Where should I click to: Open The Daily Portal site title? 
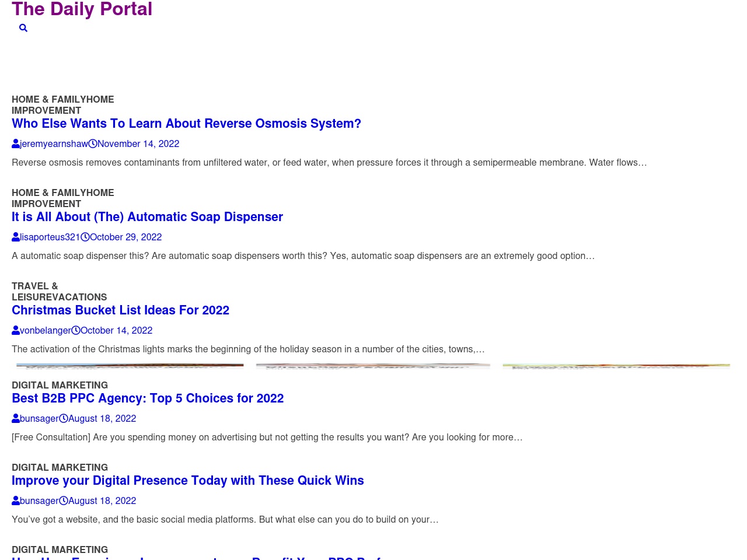coord(82,9)
